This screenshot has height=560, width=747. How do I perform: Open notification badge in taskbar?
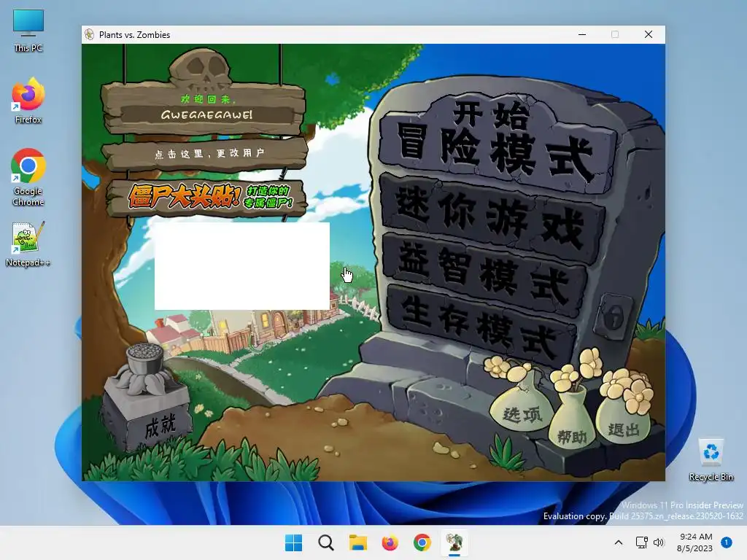point(727,542)
